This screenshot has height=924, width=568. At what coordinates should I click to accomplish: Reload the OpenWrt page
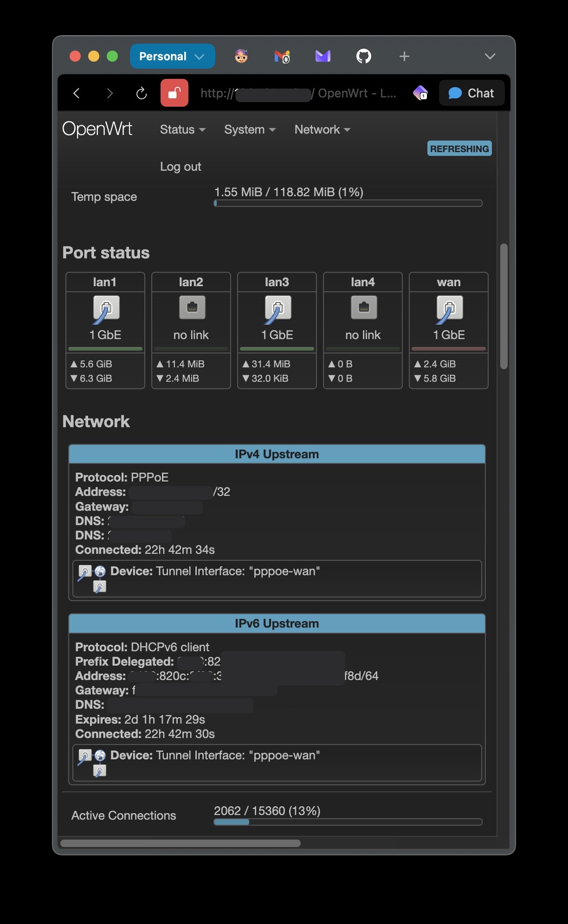[x=142, y=93]
